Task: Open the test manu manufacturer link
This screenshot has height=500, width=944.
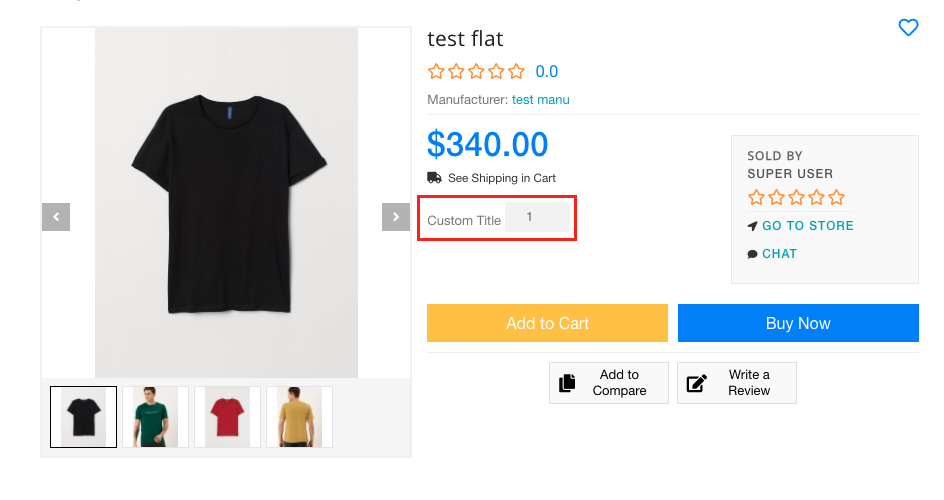Action: (541, 100)
